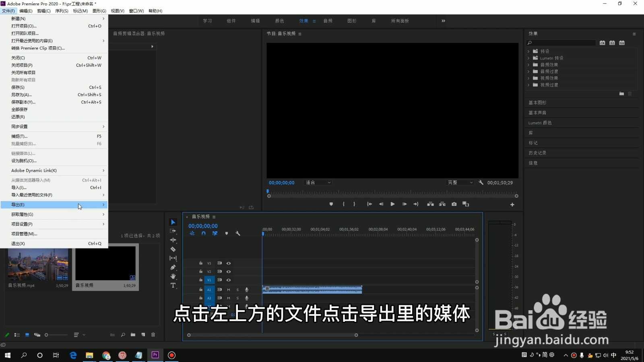
Task: Expand 视频过渡 folder
Action: tap(528, 85)
